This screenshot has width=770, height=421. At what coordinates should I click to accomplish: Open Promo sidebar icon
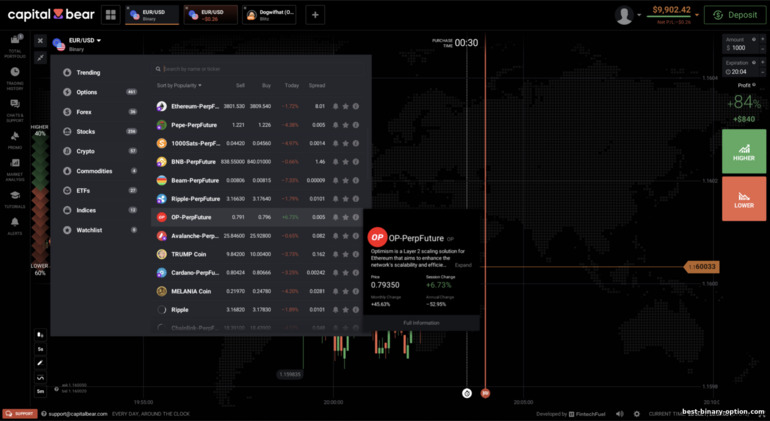click(x=15, y=140)
